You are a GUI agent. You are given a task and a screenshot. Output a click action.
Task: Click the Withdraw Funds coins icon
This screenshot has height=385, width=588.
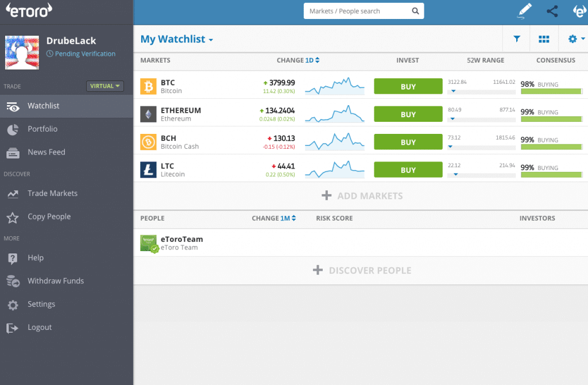[13, 281]
